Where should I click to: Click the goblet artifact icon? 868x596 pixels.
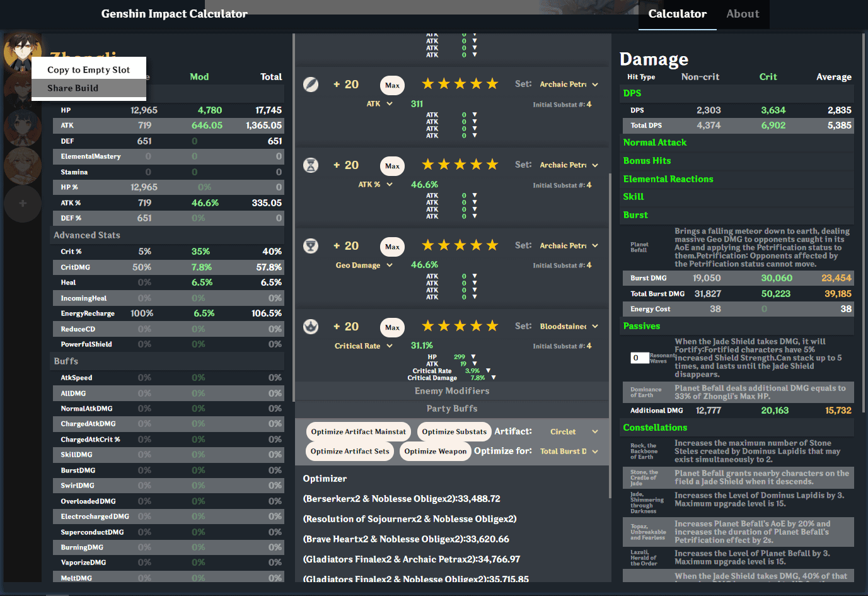[311, 246]
